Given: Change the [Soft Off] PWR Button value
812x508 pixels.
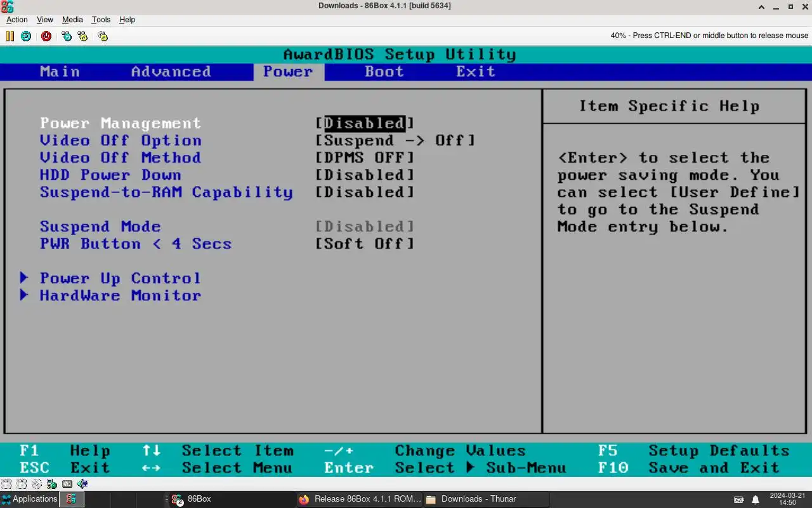Looking at the screenshot, I should (x=365, y=244).
